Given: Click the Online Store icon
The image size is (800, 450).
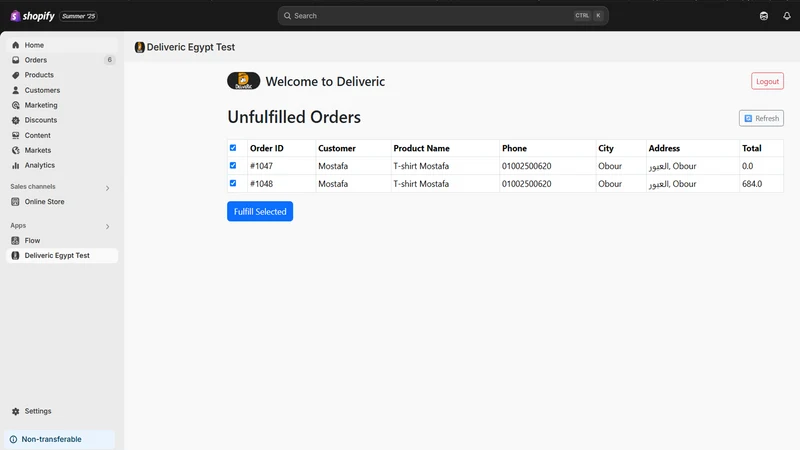Looking at the screenshot, I should click(15, 202).
